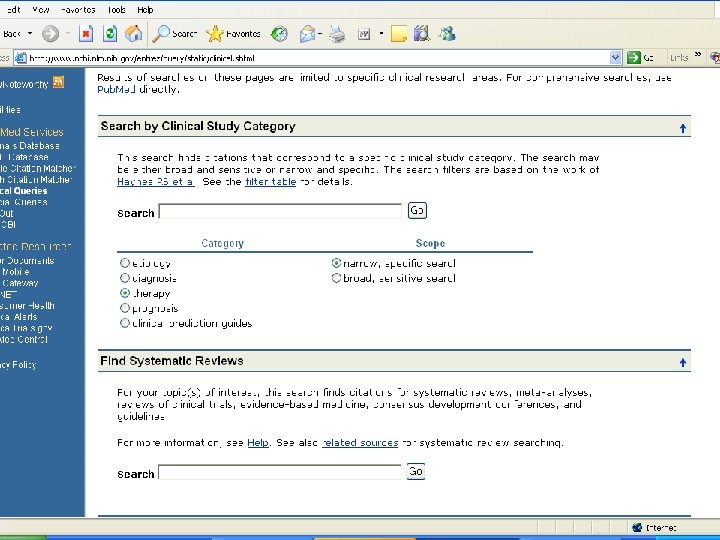The image size is (720, 540).
Task: Click the yellow Discuss note icon
Action: pyautogui.click(x=399, y=34)
